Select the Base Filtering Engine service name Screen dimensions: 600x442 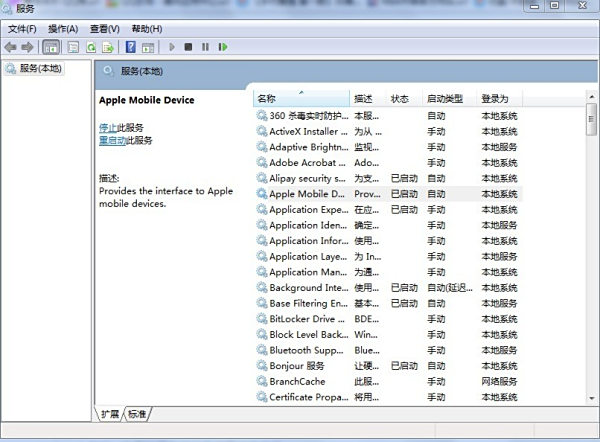(308, 303)
